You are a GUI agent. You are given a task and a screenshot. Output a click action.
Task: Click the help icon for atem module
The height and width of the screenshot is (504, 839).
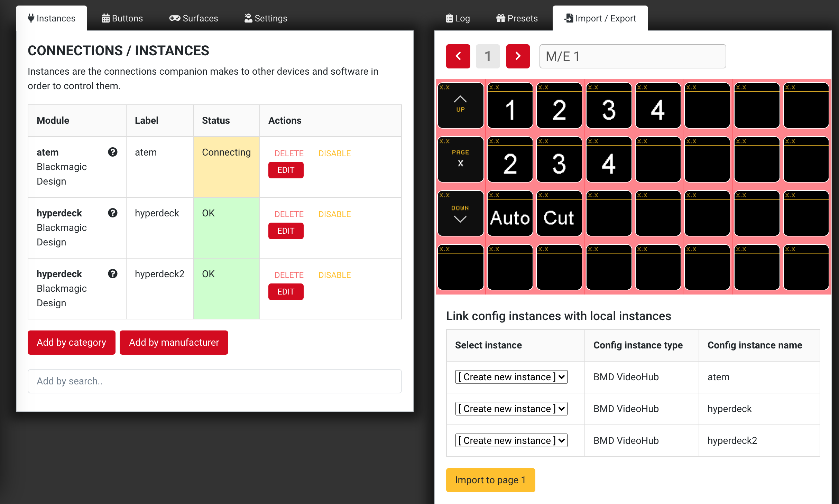112,152
